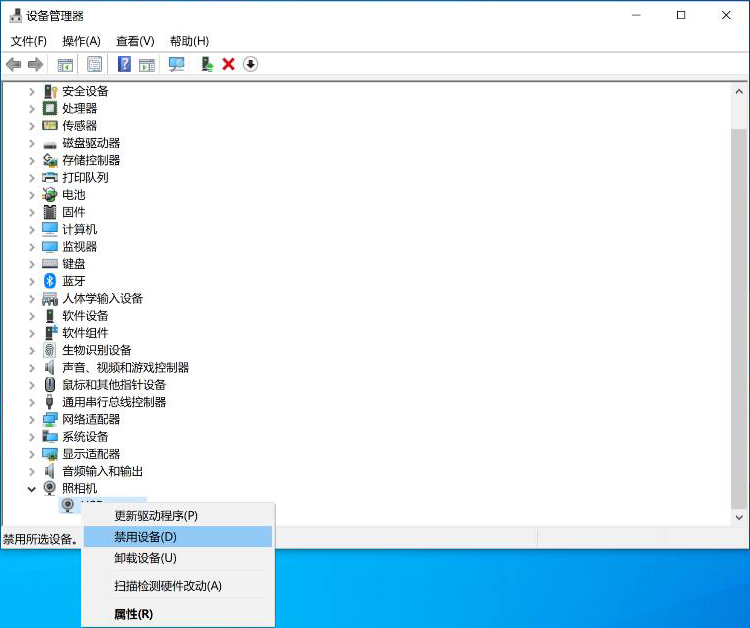
Task: Expand the 蓝牙 category
Action: [x=32, y=281]
